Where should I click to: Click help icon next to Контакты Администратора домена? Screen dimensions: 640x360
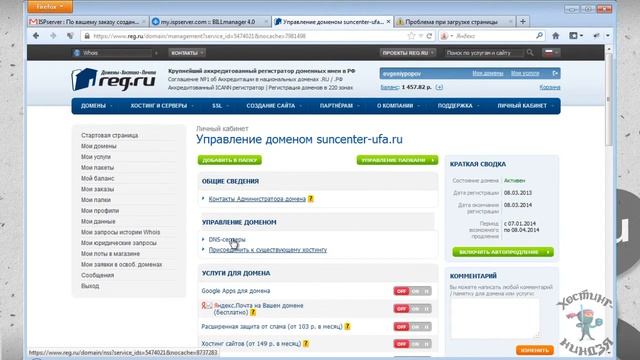pyautogui.click(x=311, y=199)
